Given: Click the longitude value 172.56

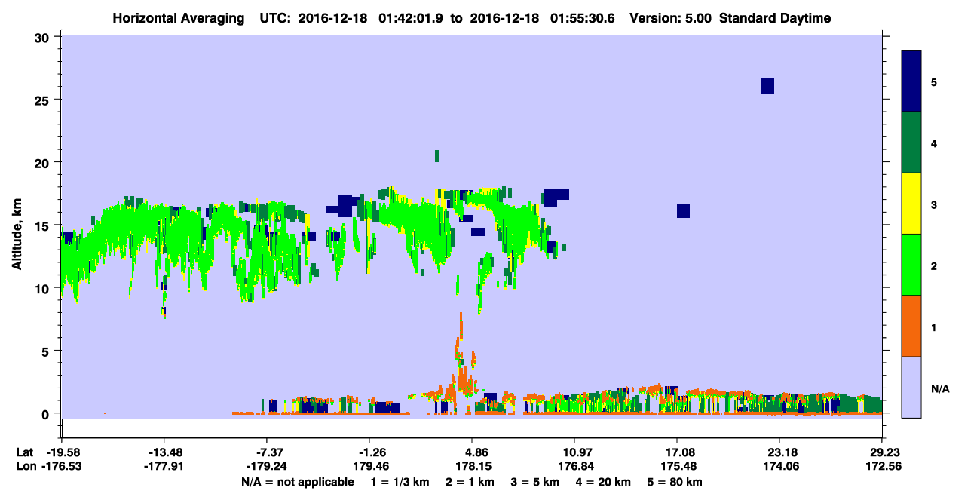Looking at the screenshot, I should 882,467.
